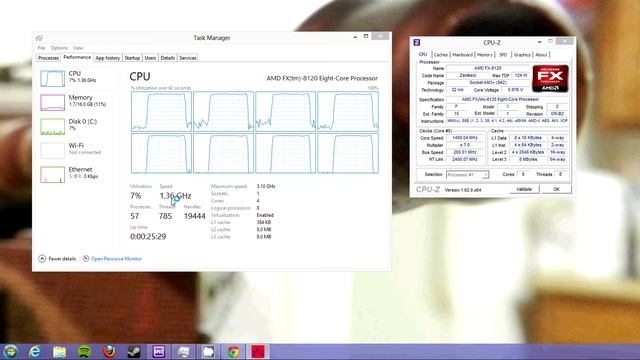Open the About tab in CPU-Z
This screenshot has width=640, height=360.
click(x=541, y=55)
